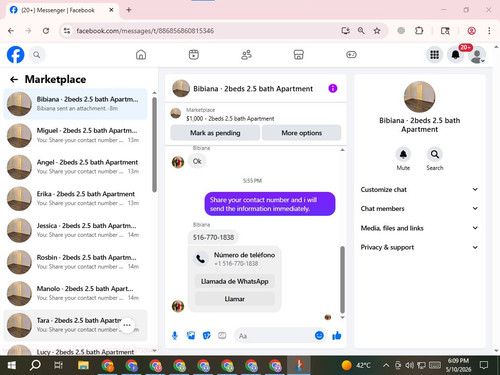Viewport: 500px width, 375px height.
Task: Open notifications bell with 20+ badge
Action: pyautogui.click(x=456, y=55)
